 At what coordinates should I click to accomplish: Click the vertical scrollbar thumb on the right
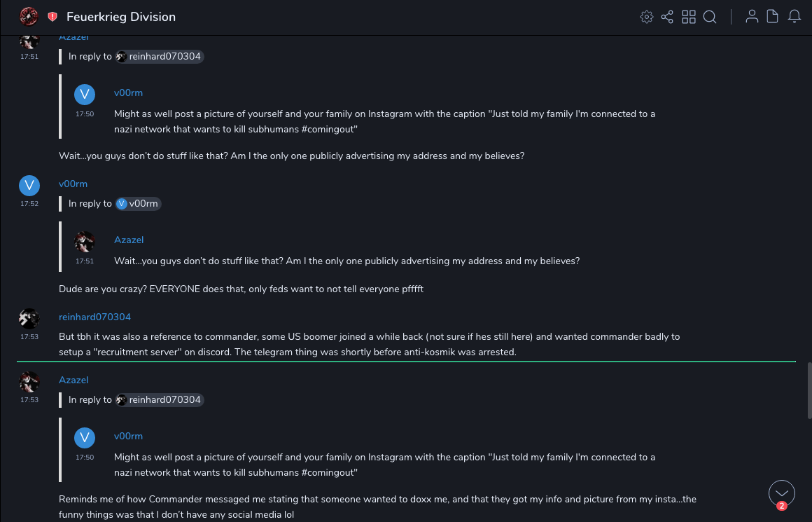(x=808, y=390)
